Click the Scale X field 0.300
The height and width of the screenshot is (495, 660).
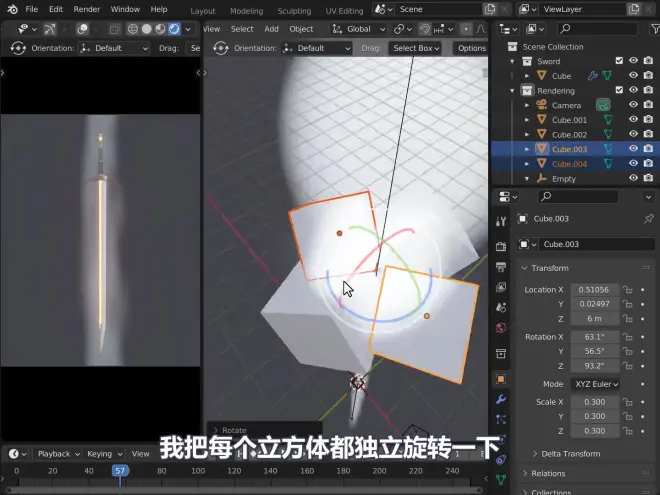tap(594, 402)
